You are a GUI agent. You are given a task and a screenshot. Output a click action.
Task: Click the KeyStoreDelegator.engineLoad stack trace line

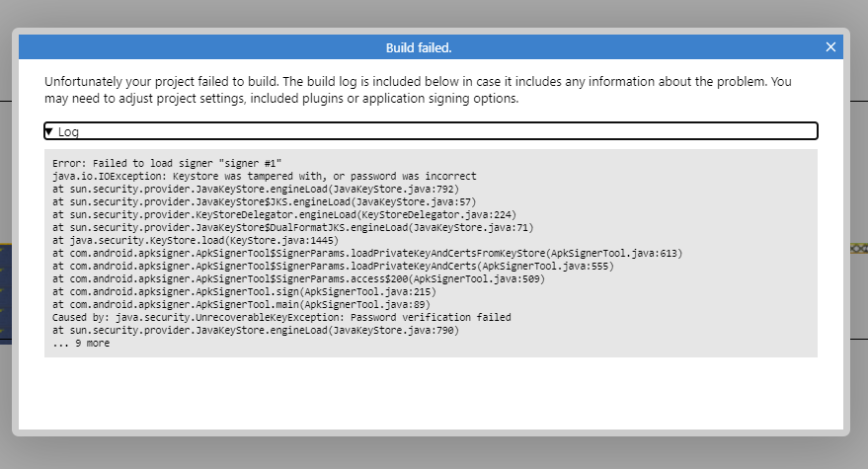(x=284, y=214)
